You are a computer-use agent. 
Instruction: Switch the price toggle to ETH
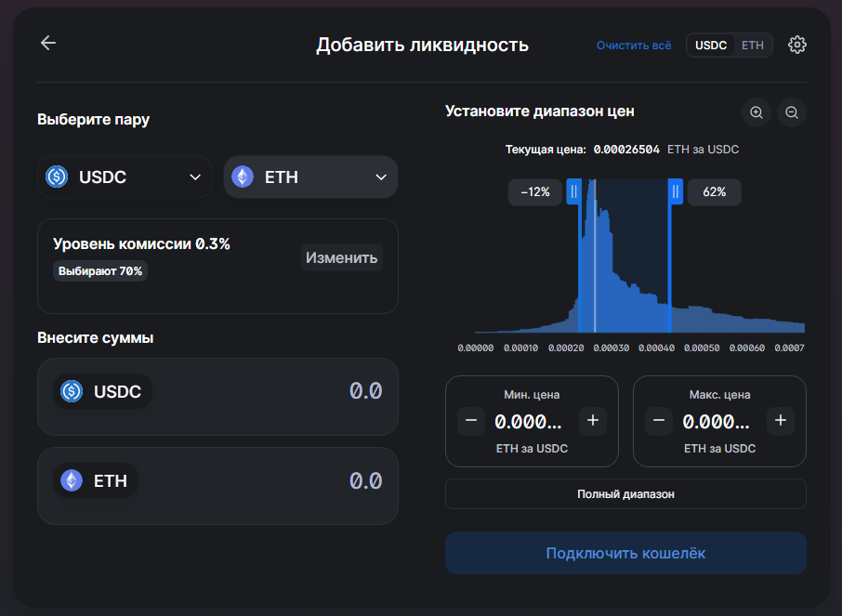click(x=753, y=45)
